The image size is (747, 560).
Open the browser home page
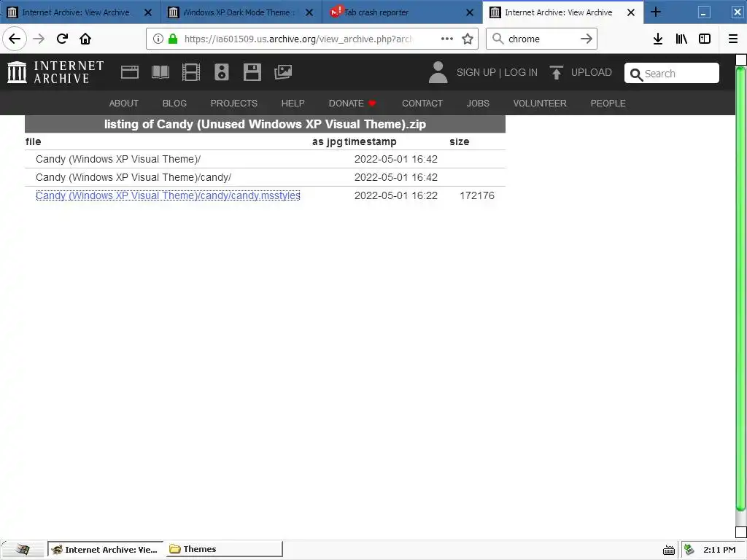coord(85,39)
